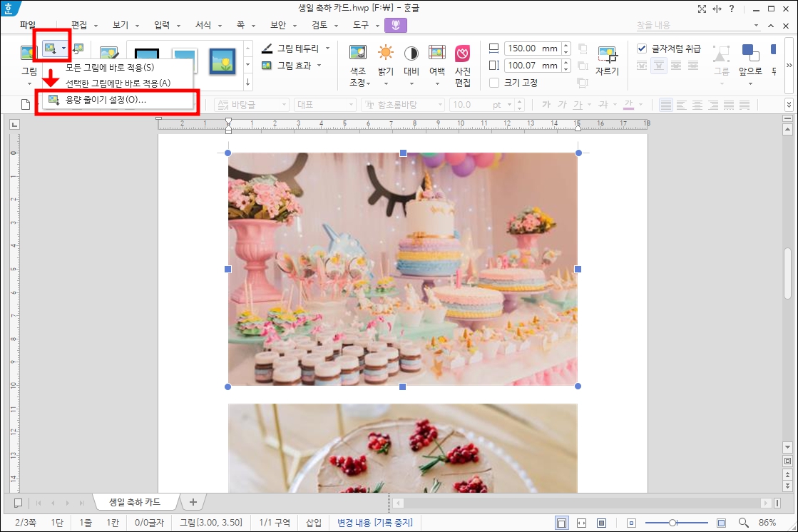Open the 보안 menu
The width and height of the screenshot is (798, 532).
(x=278, y=25)
